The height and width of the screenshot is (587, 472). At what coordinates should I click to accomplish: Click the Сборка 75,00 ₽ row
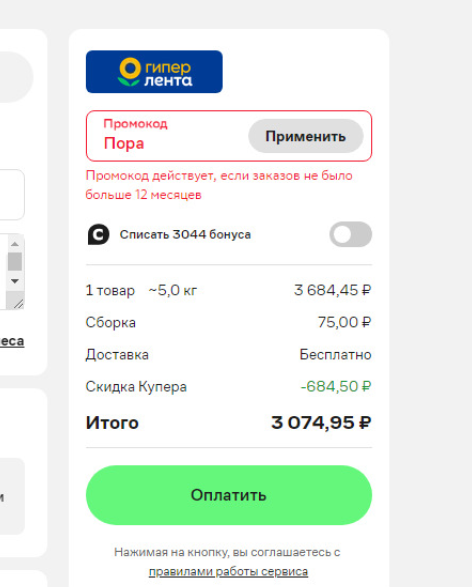click(x=229, y=322)
